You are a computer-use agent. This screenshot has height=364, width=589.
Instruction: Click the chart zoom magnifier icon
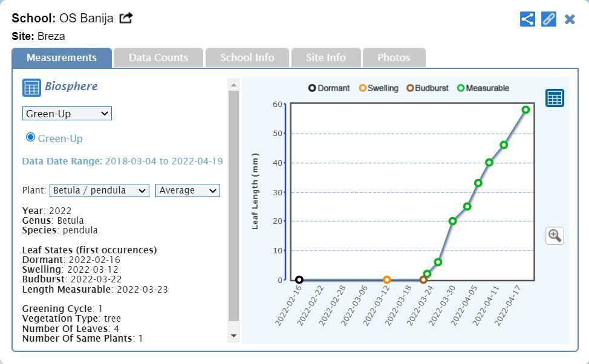click(555, 235)
